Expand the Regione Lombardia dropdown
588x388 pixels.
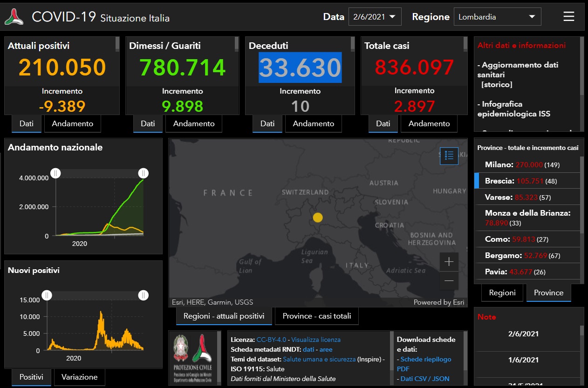click(497, 17)
